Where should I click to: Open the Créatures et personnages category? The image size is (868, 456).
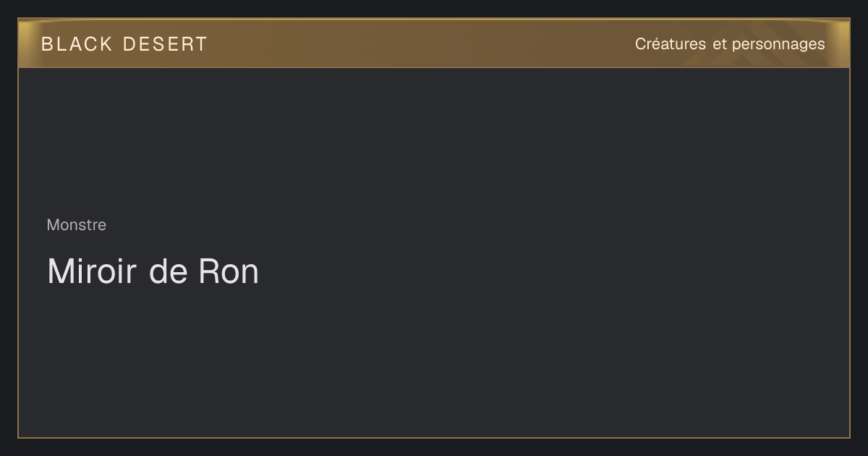pos(730,44)
